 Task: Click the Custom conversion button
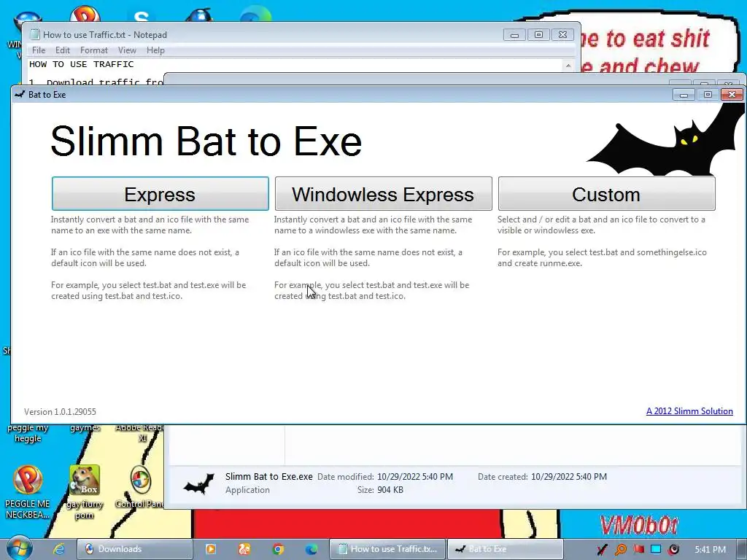click(606, 194)
